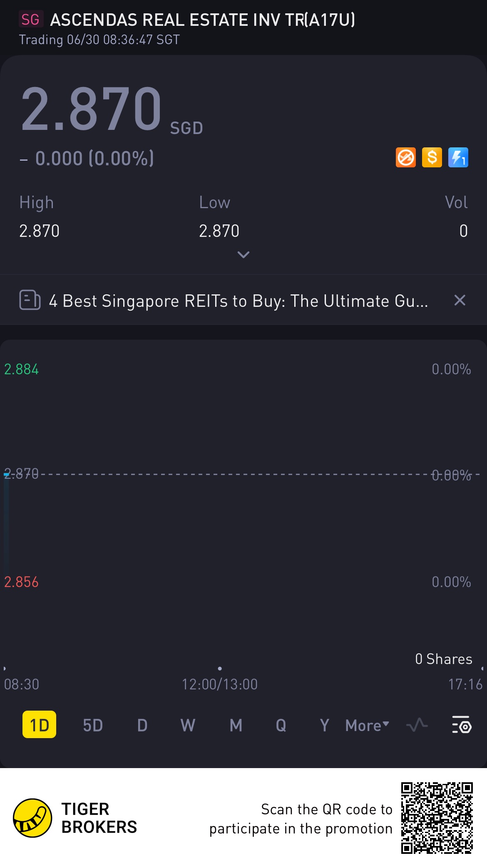This screenshot has width=487, height=868.
Task: Tap the orange no-shorting badge icon
Action: point(405,157)
